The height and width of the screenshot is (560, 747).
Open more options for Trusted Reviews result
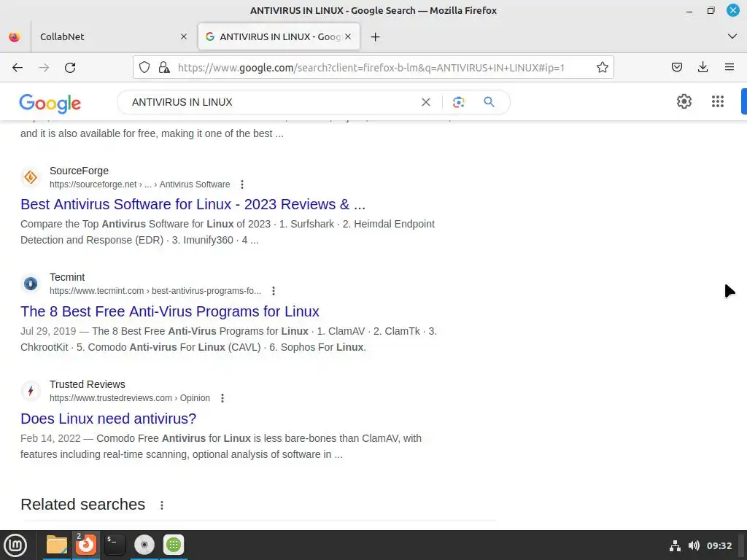coord(222,397)
